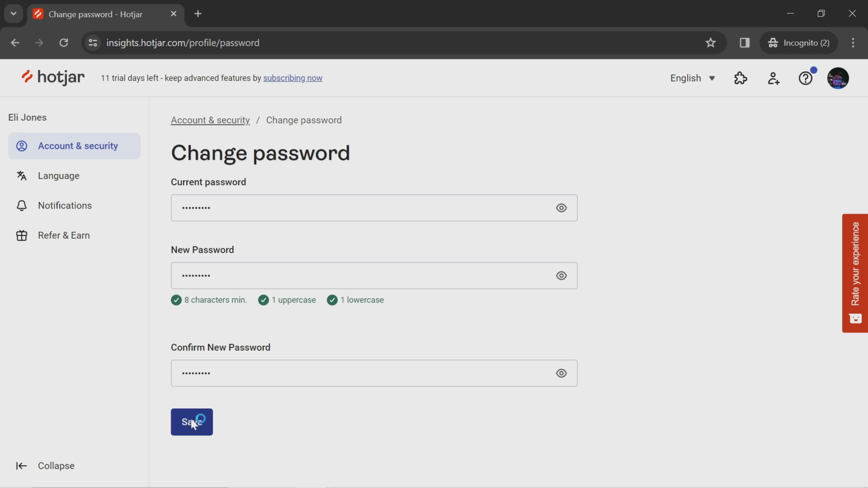Click Account & security breadcrumb link

tap(210, 120)
